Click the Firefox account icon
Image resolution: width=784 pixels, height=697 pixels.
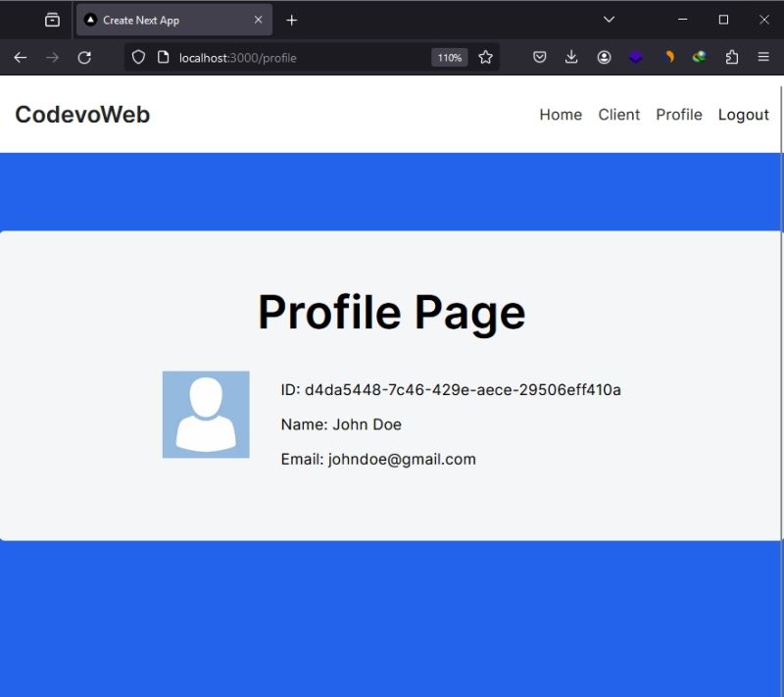tap(604, 57)
